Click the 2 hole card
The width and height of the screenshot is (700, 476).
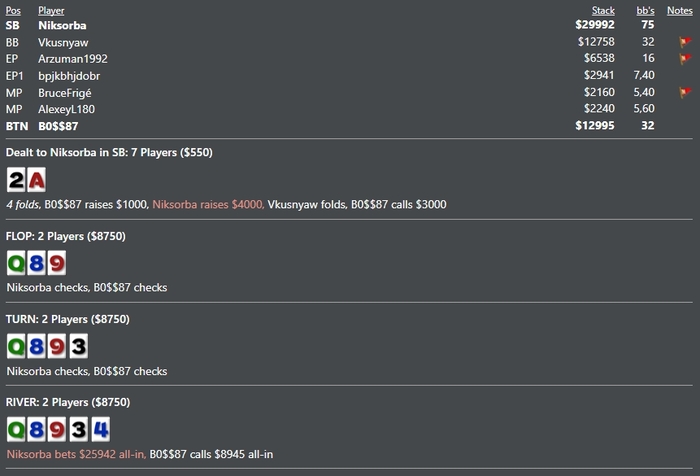[x=16, y=181]
